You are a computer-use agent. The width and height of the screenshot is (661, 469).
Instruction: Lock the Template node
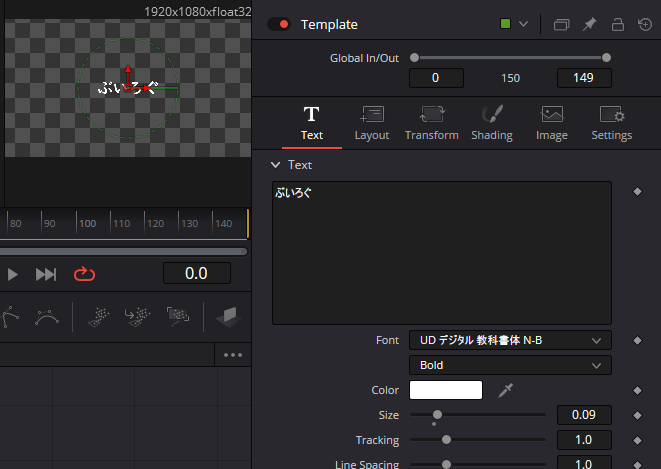(618, 24)
